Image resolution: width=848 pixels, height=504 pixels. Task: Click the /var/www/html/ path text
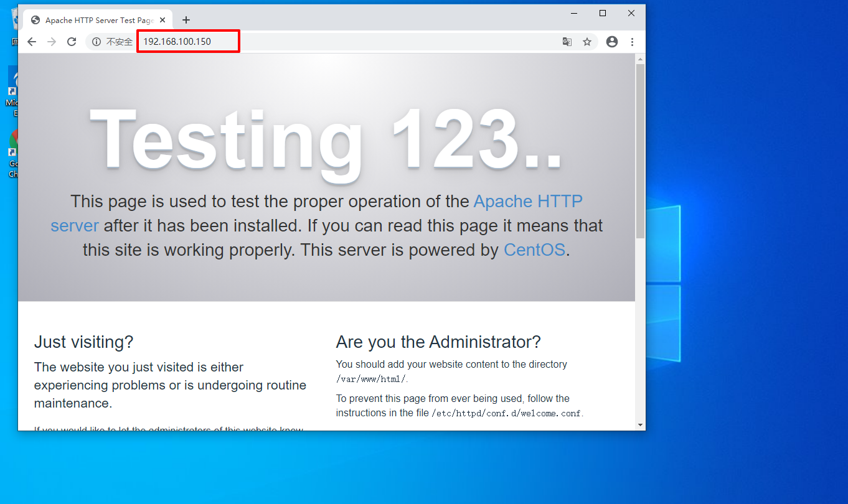(371, 379)
